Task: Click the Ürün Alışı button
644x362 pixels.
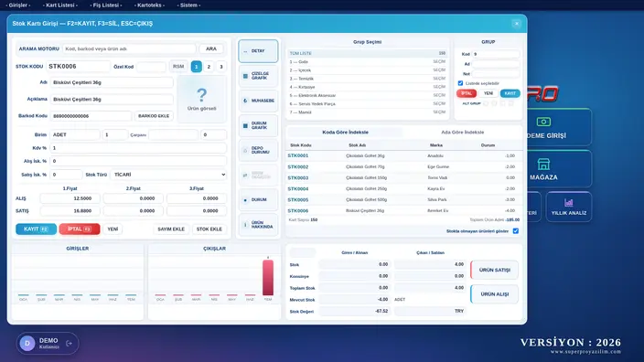Action: point(495,294)
